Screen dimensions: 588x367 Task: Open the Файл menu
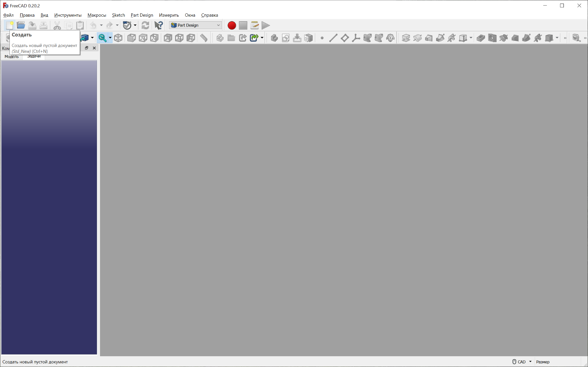(x=8, y=15)
